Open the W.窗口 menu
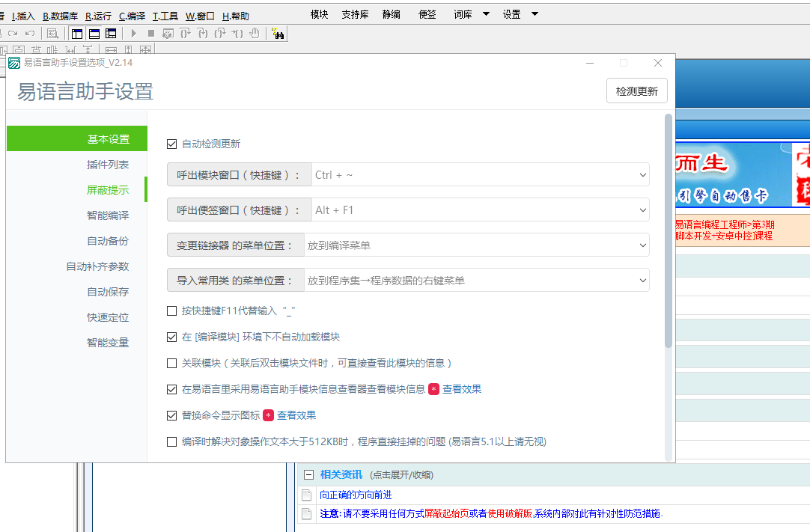810x532 pixels. 200,16
